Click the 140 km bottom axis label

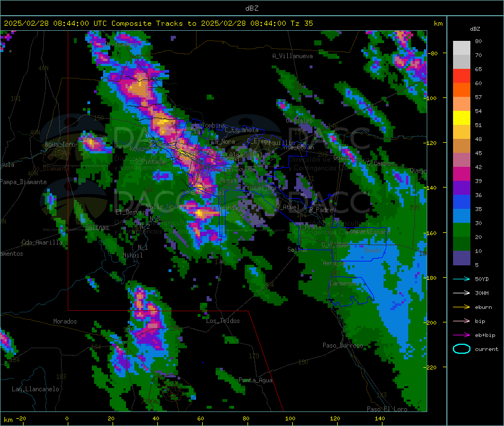click(380, 418)
